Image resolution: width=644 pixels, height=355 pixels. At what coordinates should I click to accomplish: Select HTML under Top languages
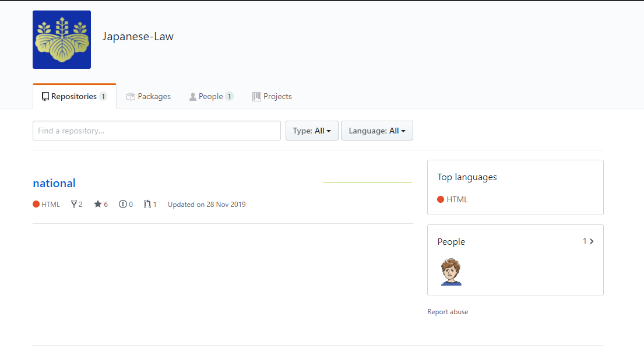coord(457,199)
